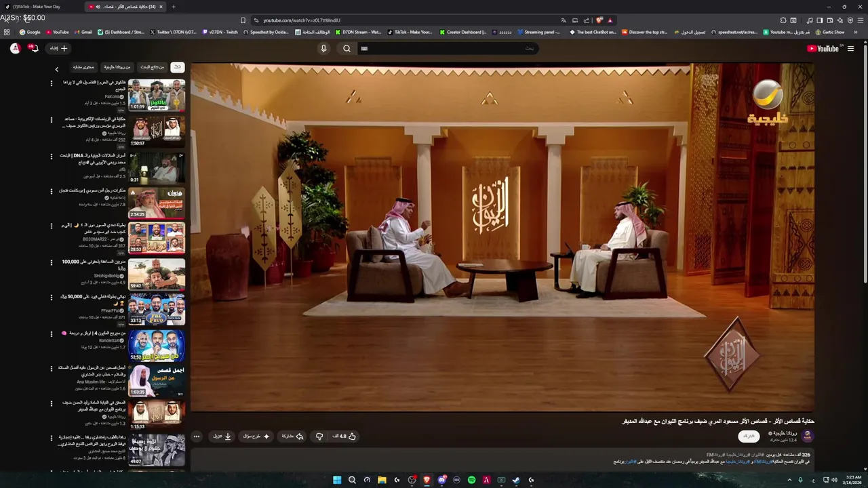This screenshot has height=488, width=868.
Task: Start voice search with microphone icon
Action: pyautogui.click(x=323, y=48)
